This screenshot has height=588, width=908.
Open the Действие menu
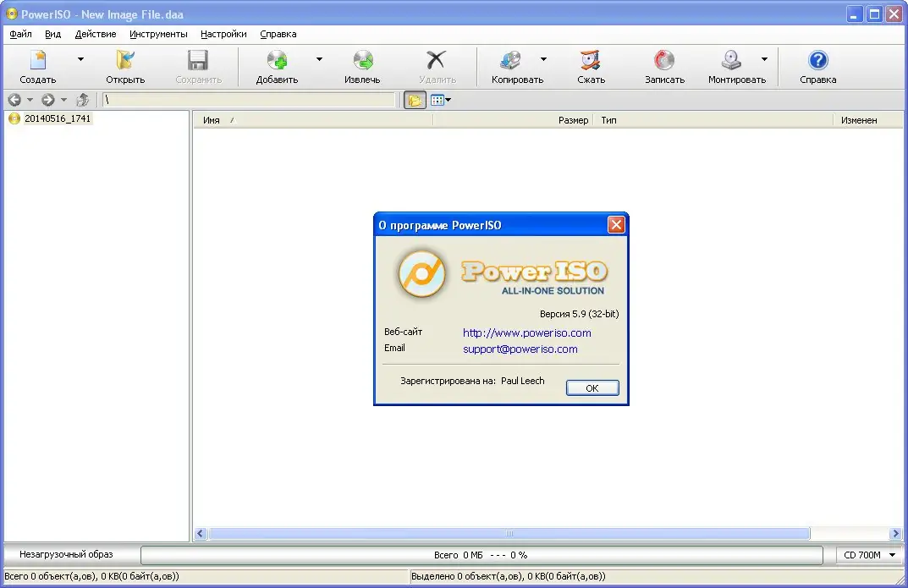click(x=96, y=34)
